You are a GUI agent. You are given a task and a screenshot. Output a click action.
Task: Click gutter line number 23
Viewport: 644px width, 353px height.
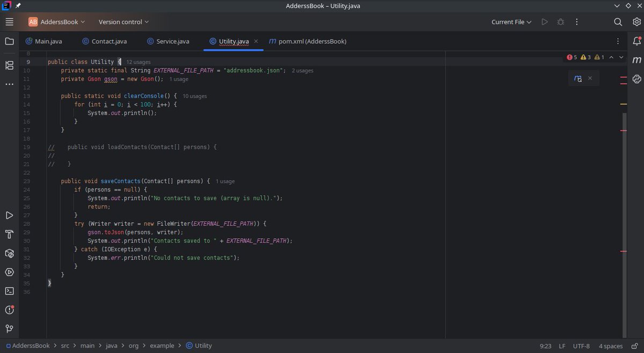(27, 181)
